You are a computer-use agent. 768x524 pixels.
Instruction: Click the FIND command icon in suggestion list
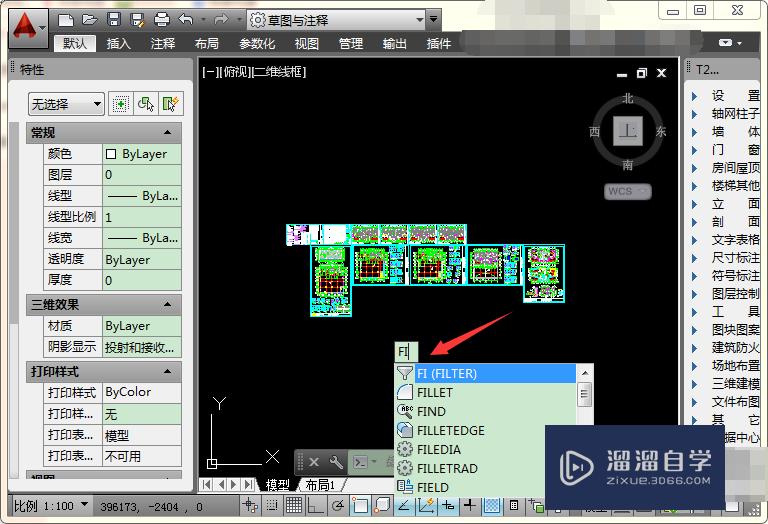405,411
